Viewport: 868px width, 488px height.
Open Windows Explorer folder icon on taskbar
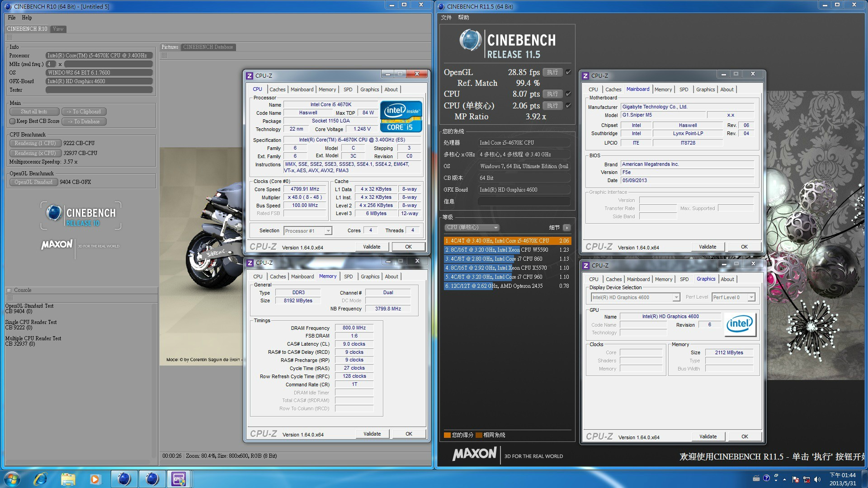(68, 479)
